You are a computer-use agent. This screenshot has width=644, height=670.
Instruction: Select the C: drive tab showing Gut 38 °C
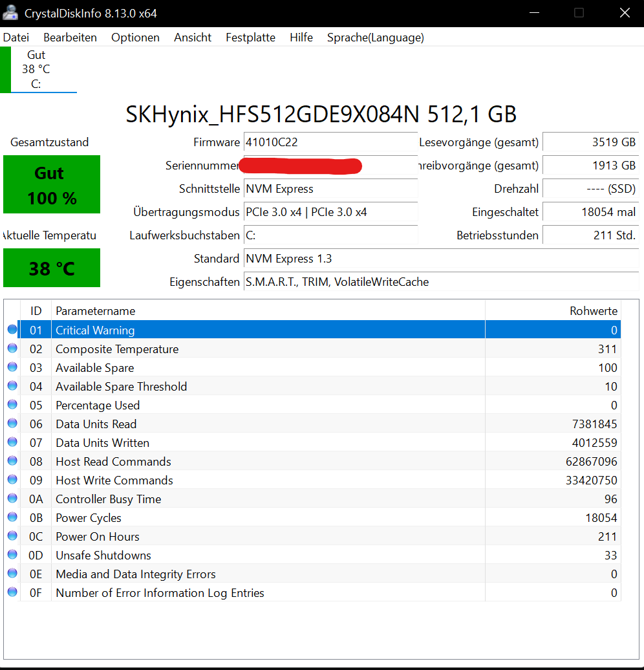38,69
